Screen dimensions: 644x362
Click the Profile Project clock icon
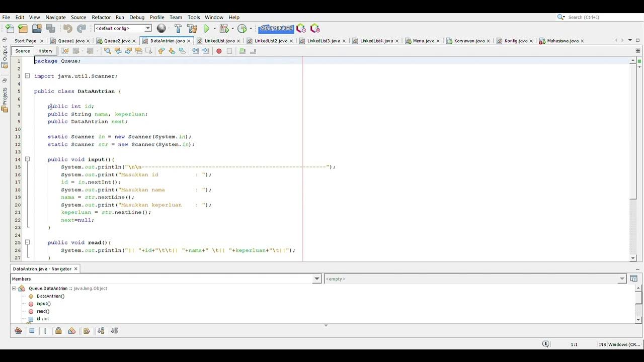(x=242, y=29)
